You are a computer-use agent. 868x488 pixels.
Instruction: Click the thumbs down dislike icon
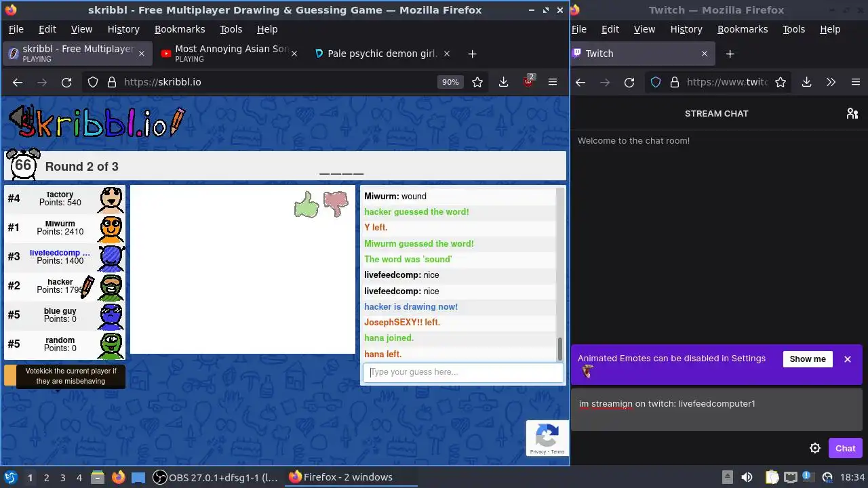coord(336,203)
